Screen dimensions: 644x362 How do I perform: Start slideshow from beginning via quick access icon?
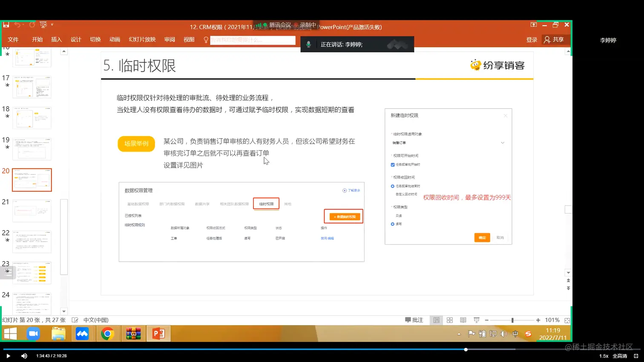[43, 25]
